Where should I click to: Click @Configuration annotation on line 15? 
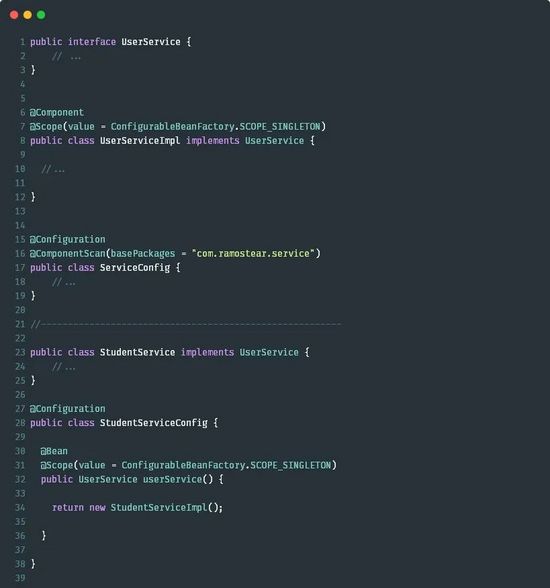(x=67, y=239)
